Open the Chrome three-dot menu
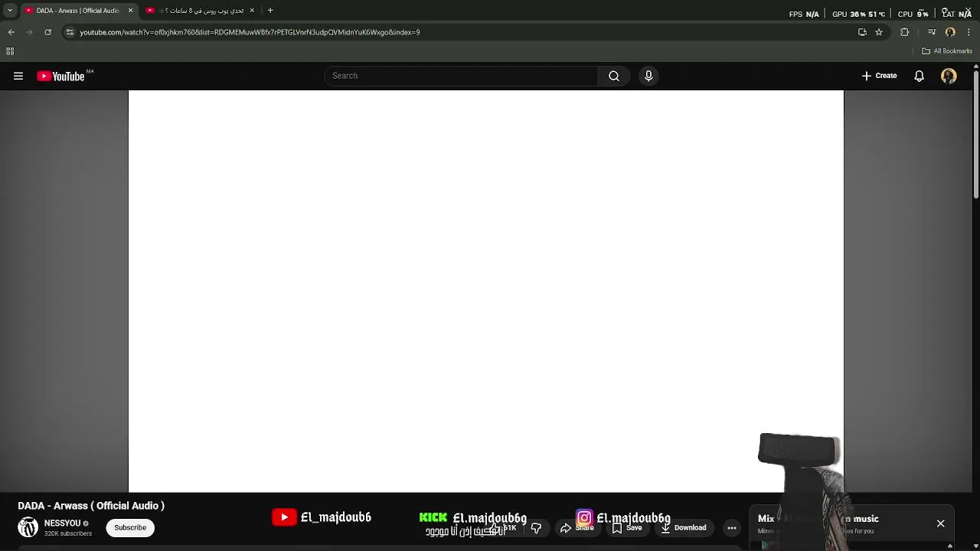The width and height of the screenshot is (980, 551). click(969, 32)
